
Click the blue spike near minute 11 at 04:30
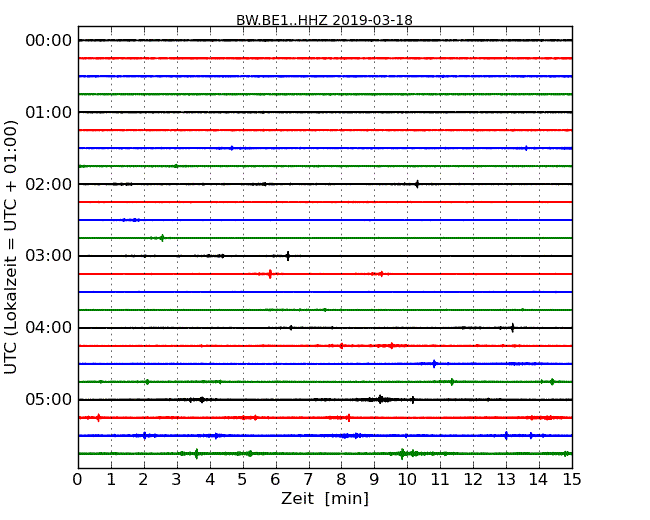434,364
